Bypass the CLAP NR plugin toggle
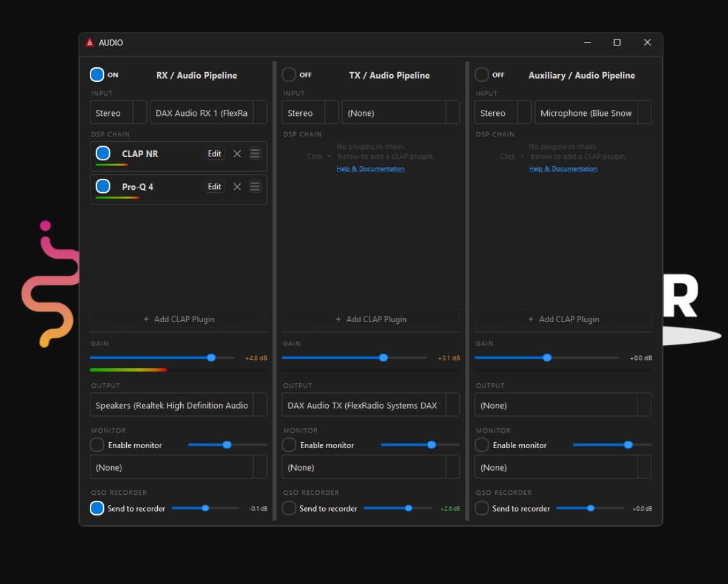This screenshot has width=728, height=584. click(x=103, y=153)
